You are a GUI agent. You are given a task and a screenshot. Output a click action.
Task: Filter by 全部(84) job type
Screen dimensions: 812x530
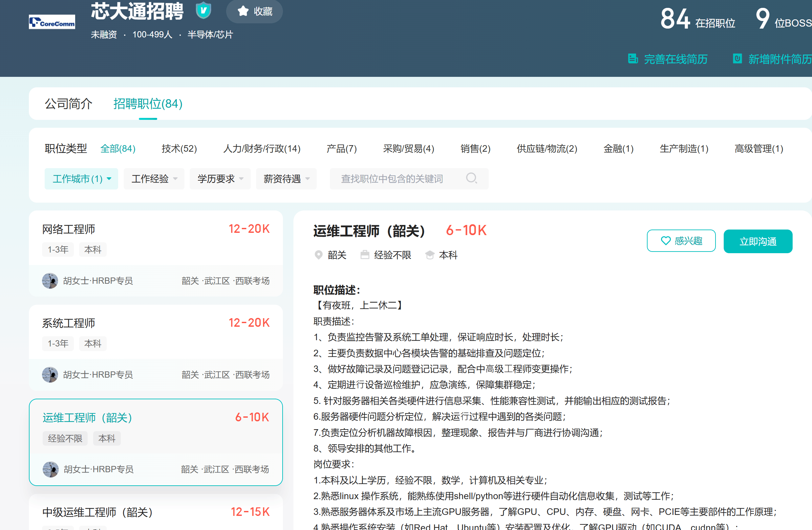coord(118,148)
